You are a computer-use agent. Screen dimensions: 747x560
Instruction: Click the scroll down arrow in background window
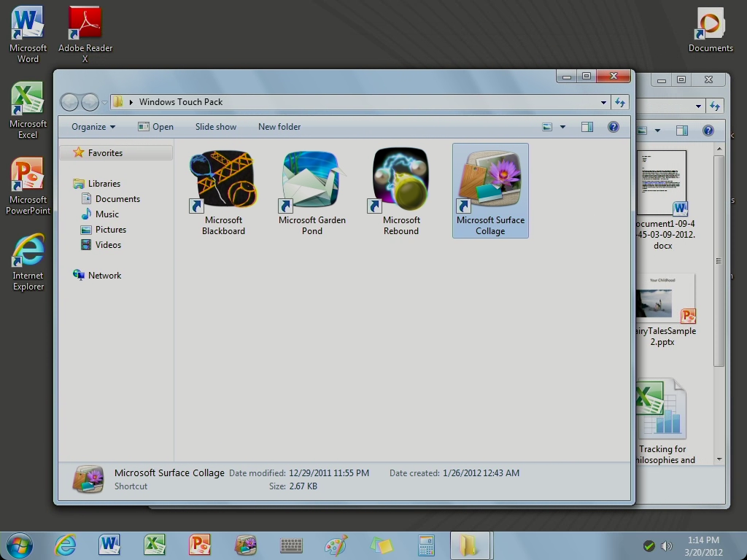[719, 459]
